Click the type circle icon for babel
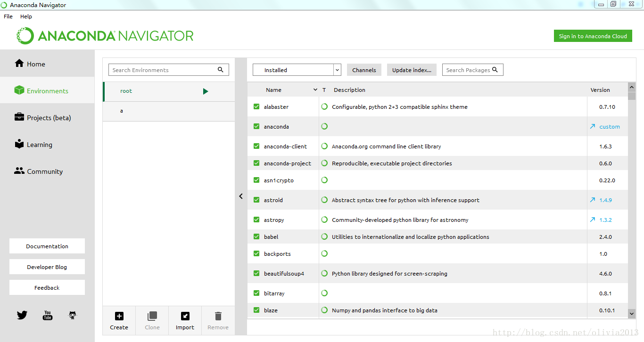The image size is (644, 342). tap(324, 236)
